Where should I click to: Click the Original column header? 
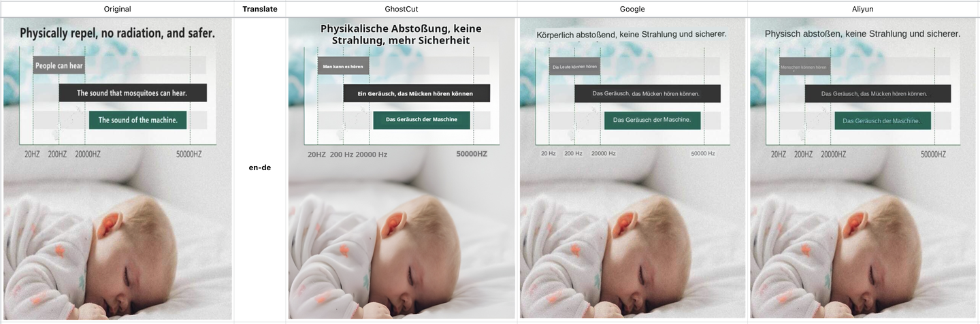(117, 9)
